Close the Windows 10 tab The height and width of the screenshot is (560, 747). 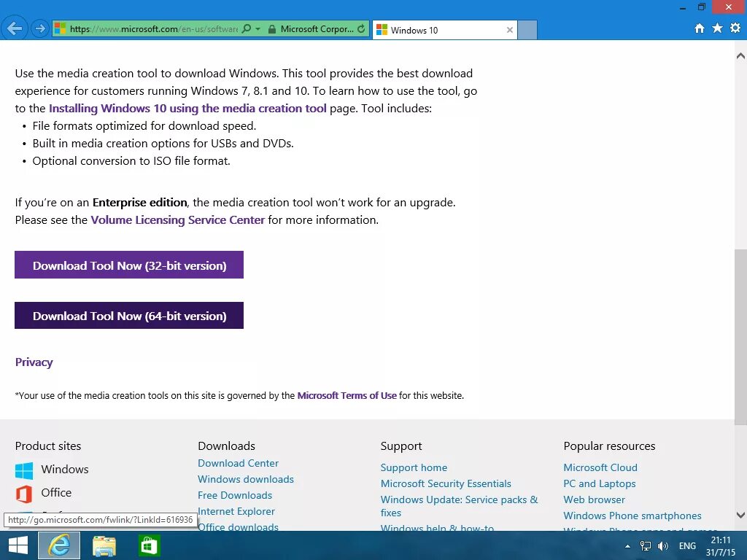(510, 30)
